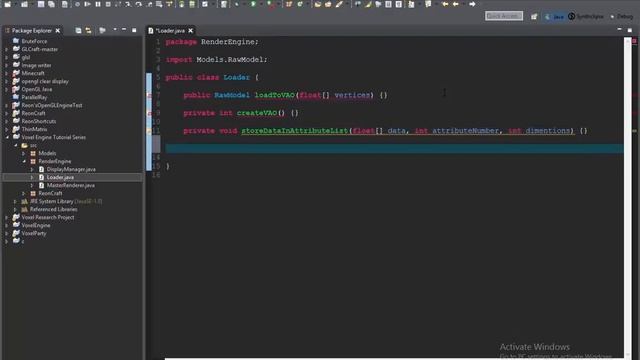Click the Drop to Frame icon
The image size is (640, 360).
(159, 4)
